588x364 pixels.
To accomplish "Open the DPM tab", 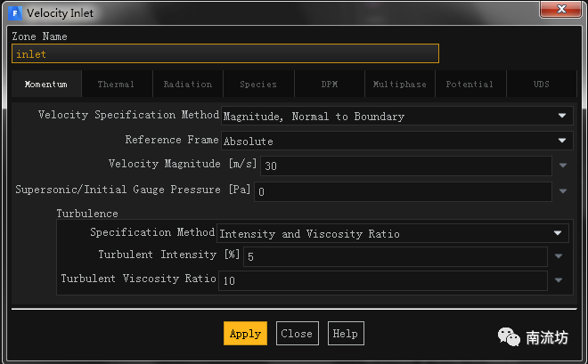I will click(329, 85).
